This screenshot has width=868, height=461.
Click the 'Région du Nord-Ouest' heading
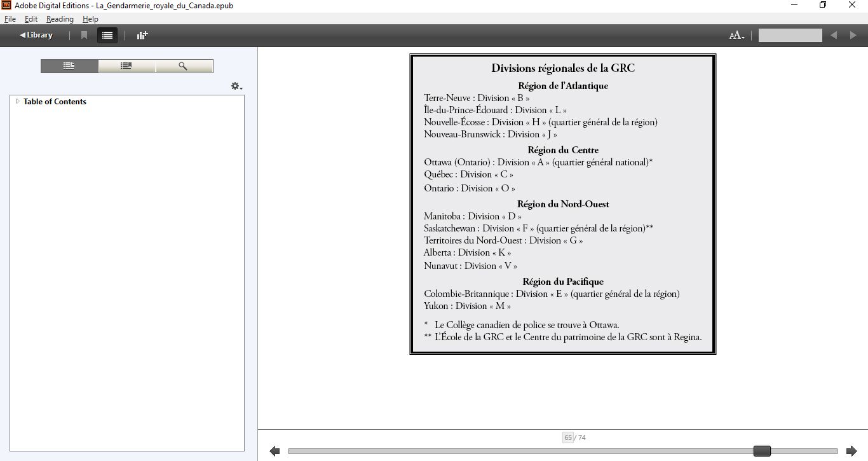[x=563, y=204]
